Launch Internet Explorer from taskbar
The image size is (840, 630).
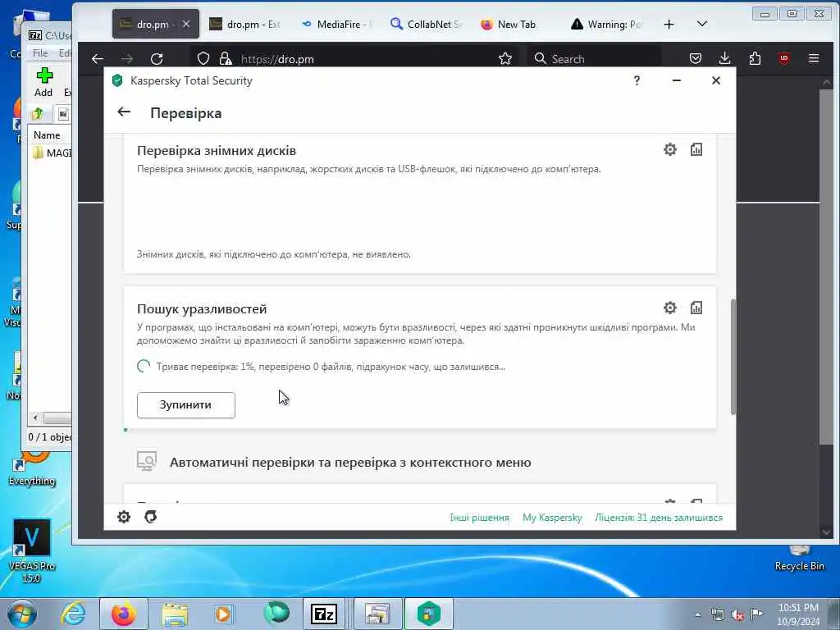coord(73,614)
